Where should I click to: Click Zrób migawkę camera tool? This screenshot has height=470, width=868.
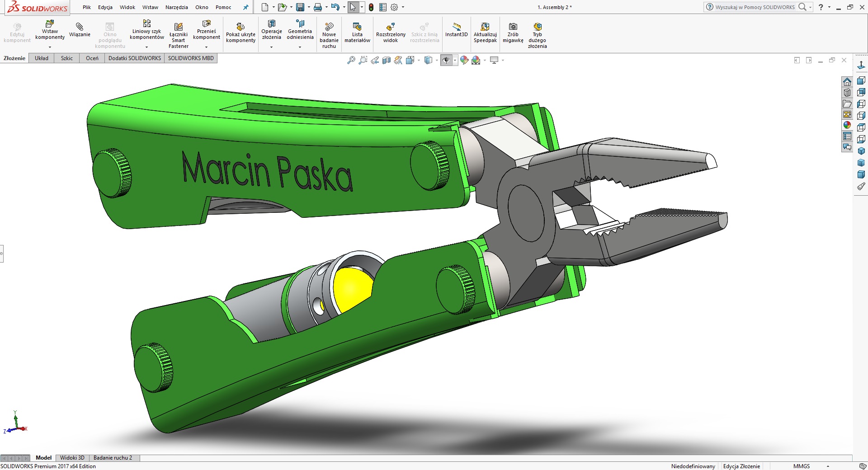(513, 33)
